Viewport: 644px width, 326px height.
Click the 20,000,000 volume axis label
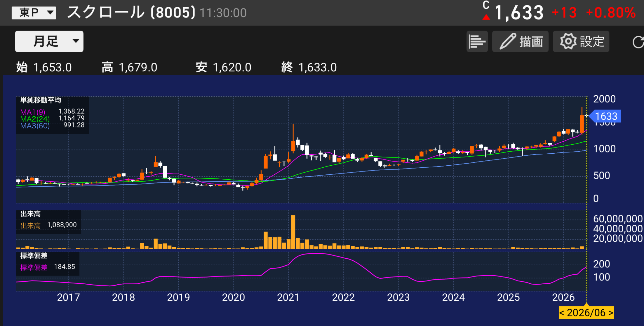[x=618, y=239]
